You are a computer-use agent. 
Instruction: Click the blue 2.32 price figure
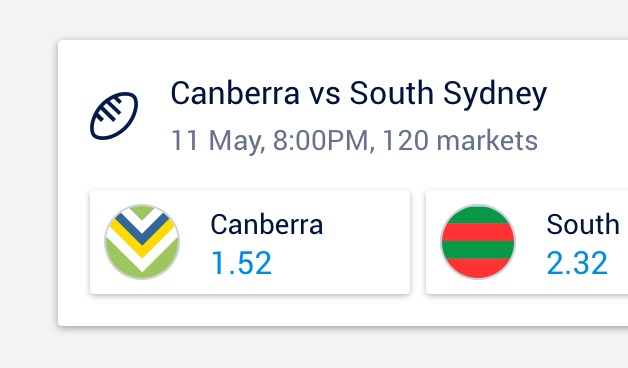point(577,263)
